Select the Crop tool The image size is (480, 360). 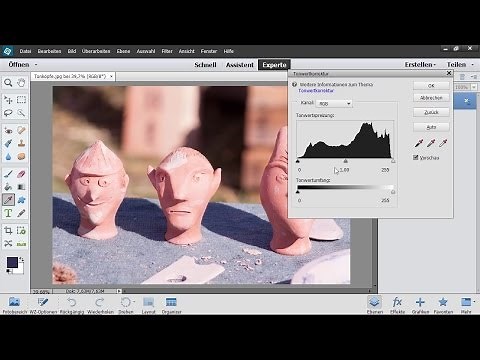pyautogui.click(x=8, y=230)
